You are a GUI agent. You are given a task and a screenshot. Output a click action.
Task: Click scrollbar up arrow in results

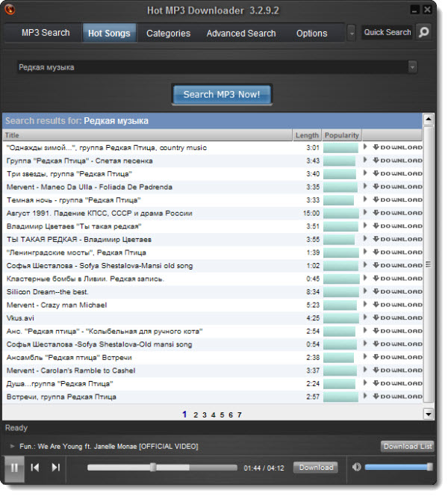429,120
